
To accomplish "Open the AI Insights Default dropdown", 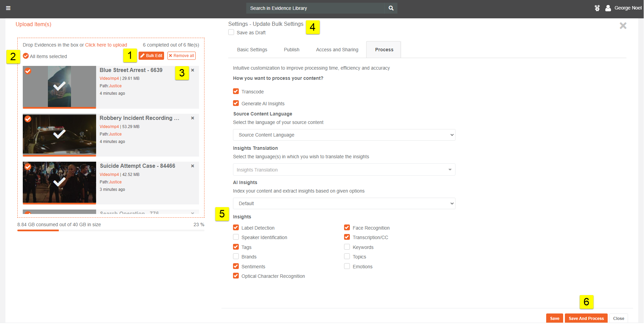I will coord(344,203).
